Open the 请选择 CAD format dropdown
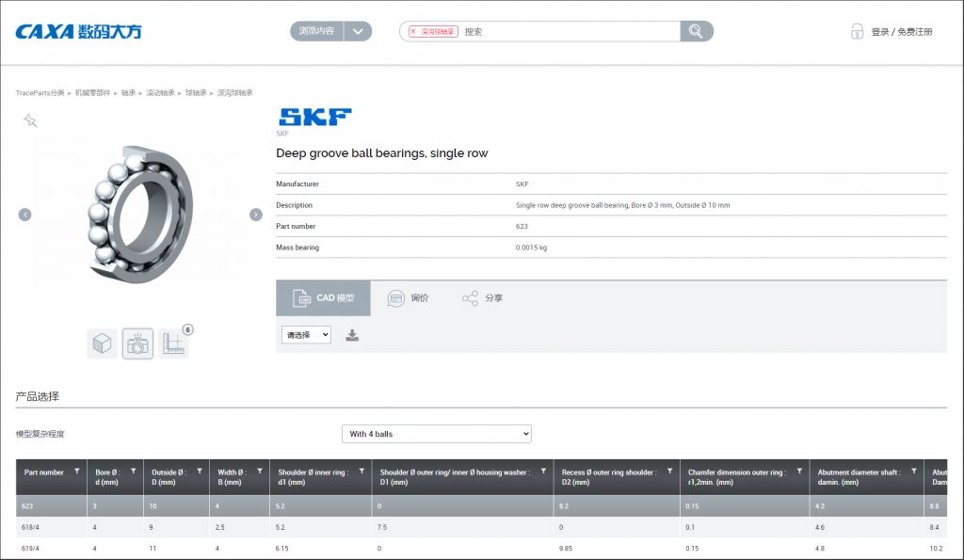Viewport: 964px width, 560px height. click(x=306, y=335)
